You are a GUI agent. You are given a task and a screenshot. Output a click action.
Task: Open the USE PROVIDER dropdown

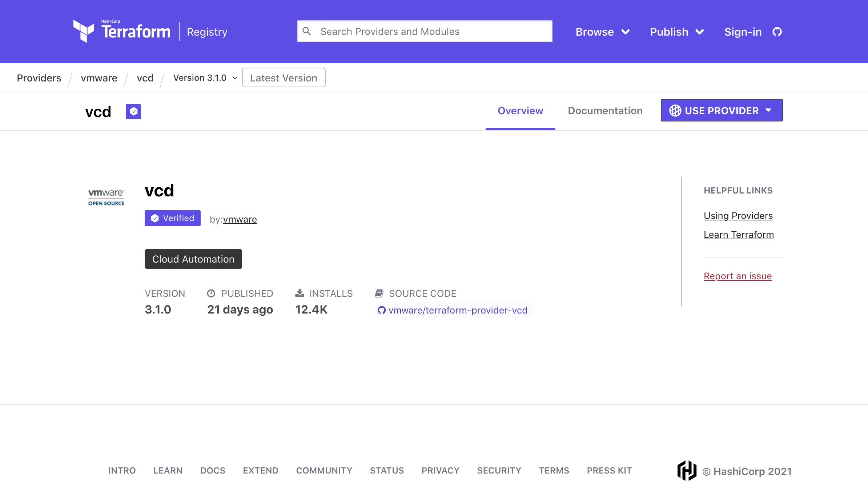721,110
